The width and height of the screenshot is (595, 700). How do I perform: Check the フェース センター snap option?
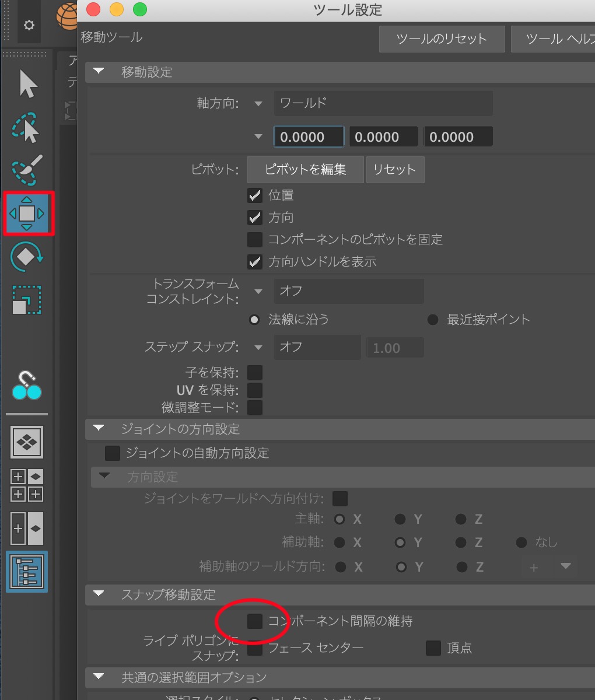click(x=255, y=648)
